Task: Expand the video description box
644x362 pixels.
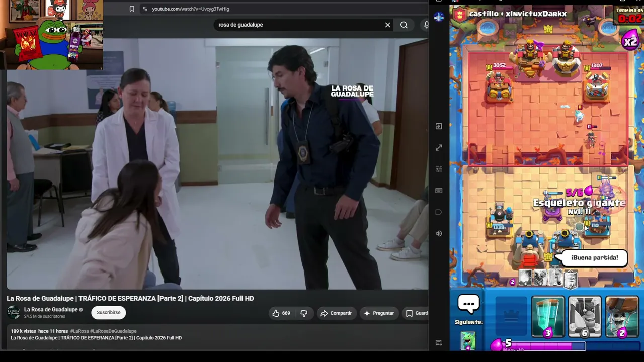Action: 216,336
